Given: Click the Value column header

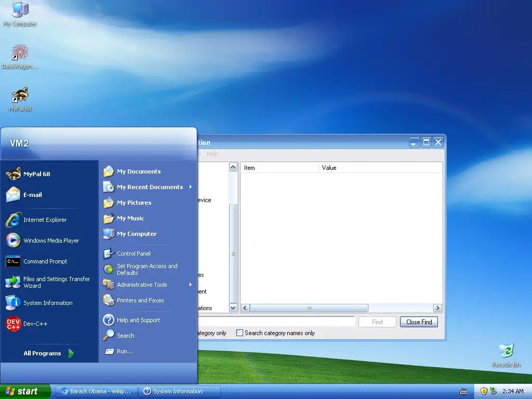Looking at the screenshot, I should pos(380,168).
